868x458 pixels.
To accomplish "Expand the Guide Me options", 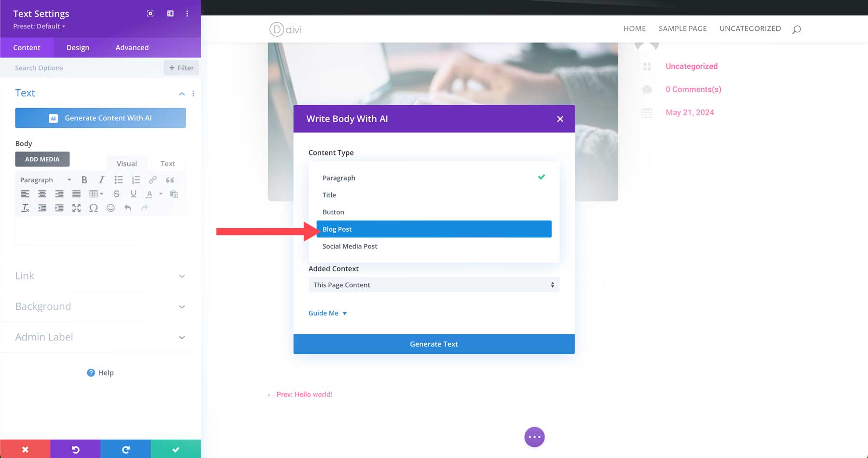I will pyautogui.click(x=327, y=313).
